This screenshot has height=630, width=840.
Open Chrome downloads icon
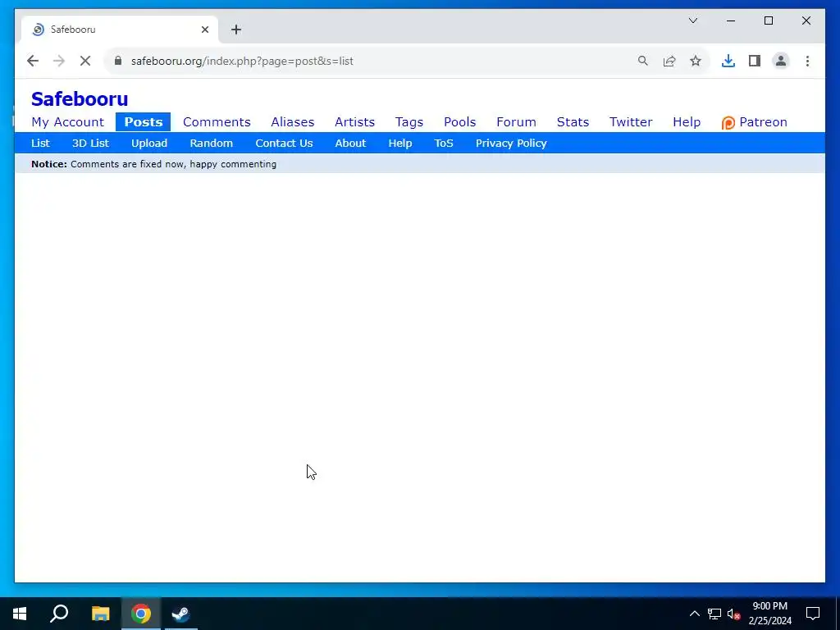pyautogui.click(x=728, y=61)
